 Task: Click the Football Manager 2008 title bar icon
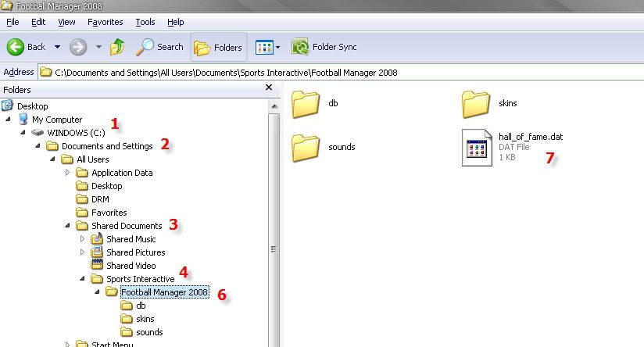tap(7, 5)
